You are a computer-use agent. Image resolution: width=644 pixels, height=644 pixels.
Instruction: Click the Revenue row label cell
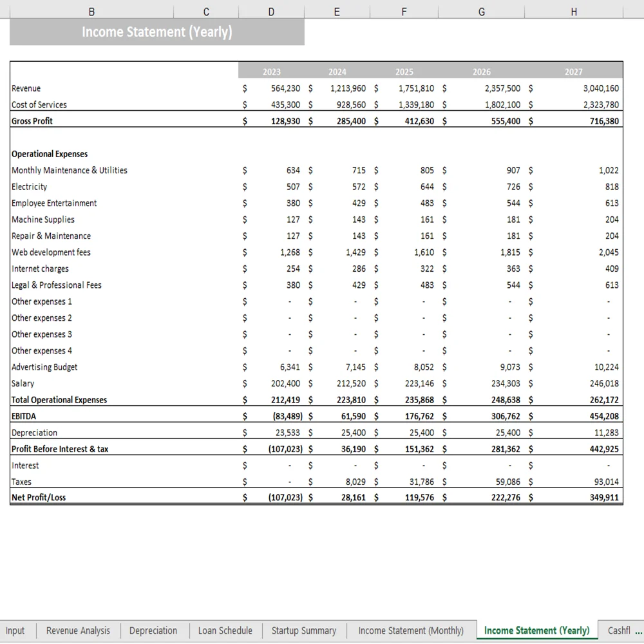click(x=27, y=88)
